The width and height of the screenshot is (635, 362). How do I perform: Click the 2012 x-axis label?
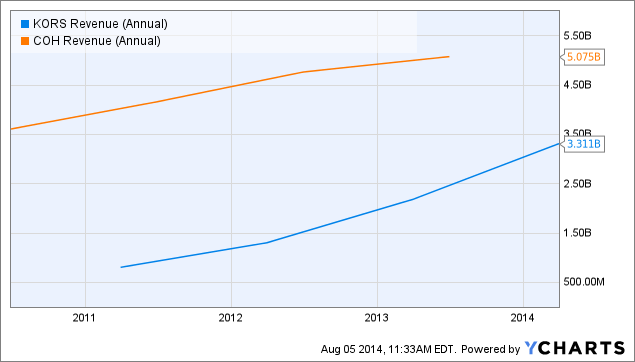230,318
